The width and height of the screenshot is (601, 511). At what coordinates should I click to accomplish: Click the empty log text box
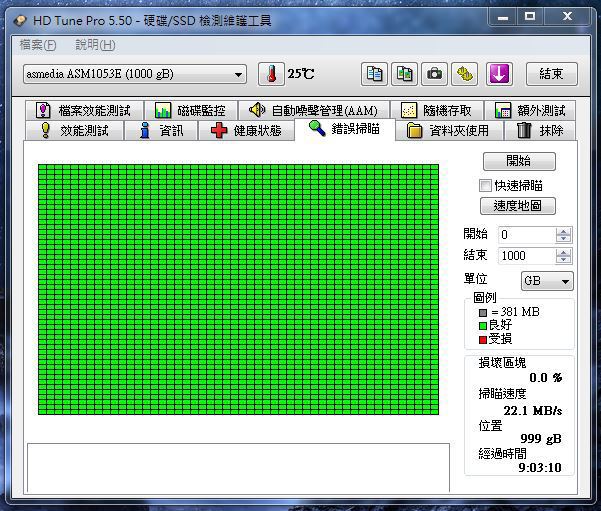pyautogui.click(x=238, y=468)
